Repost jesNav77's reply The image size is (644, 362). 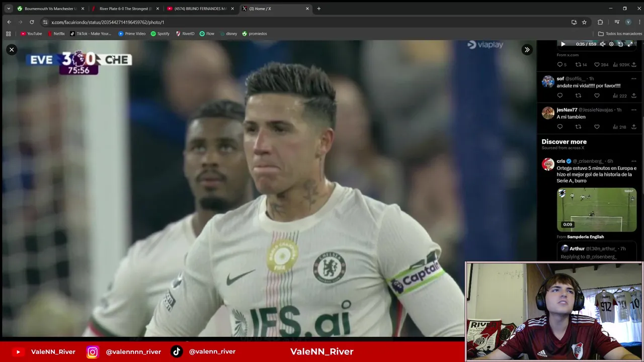coord(578,127)
